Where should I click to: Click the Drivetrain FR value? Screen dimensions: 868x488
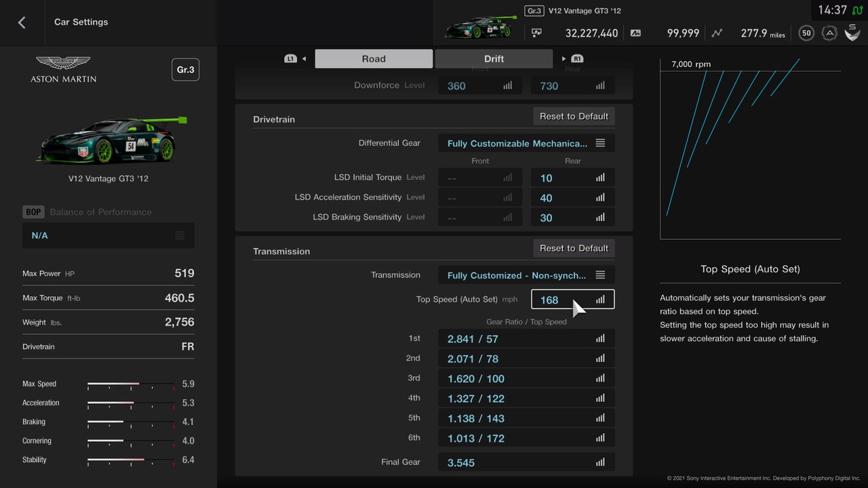[188, 347]
